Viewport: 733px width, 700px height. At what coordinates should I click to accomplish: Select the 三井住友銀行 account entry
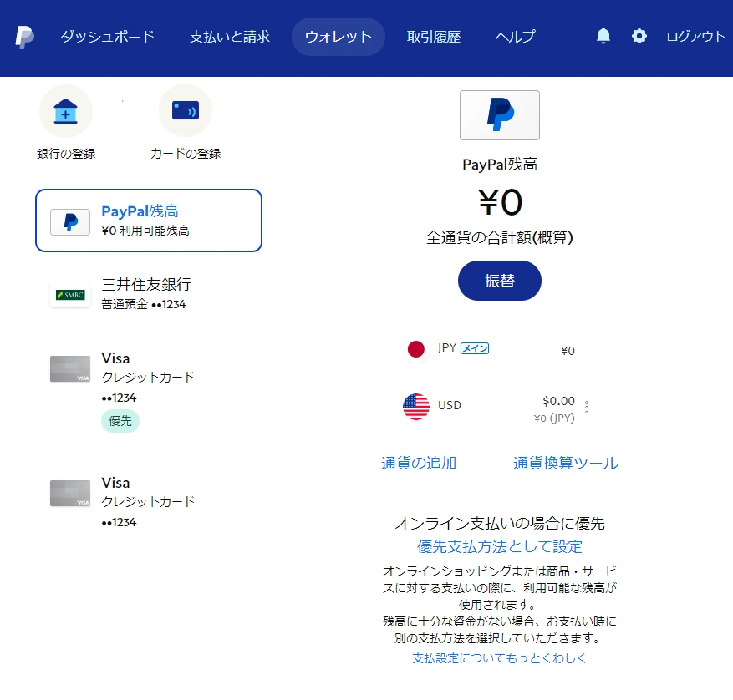click(149, 294)
